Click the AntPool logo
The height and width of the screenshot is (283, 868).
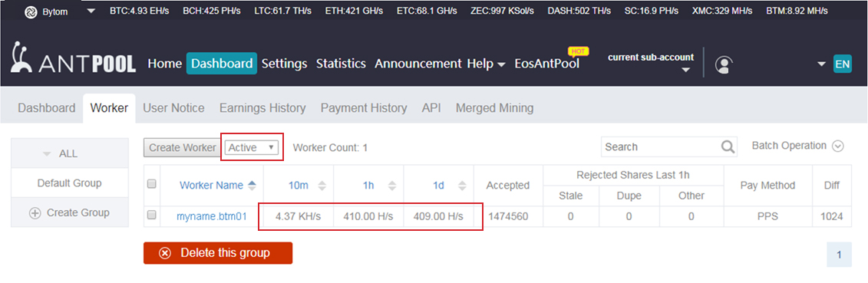click(73, 58)
